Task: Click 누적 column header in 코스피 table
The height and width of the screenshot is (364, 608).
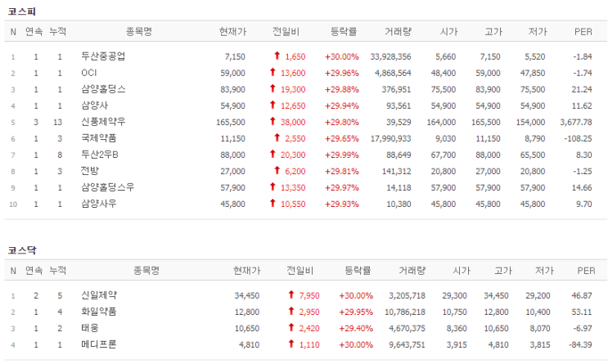Action: (58, 32)
